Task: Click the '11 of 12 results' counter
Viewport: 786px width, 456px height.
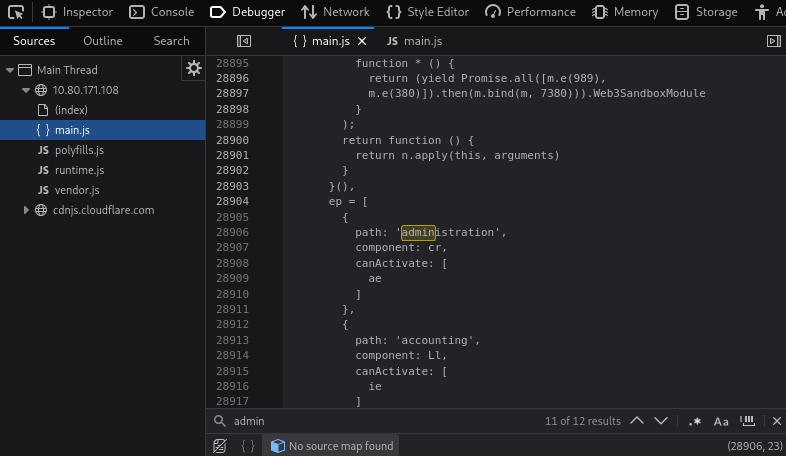Action: [x=582, y=421]
